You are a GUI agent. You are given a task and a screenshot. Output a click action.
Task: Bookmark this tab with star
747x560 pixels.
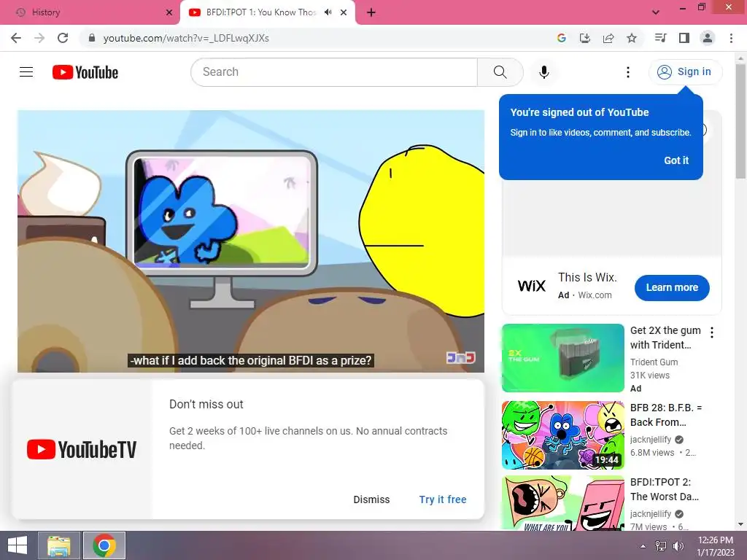click(632, 38)
